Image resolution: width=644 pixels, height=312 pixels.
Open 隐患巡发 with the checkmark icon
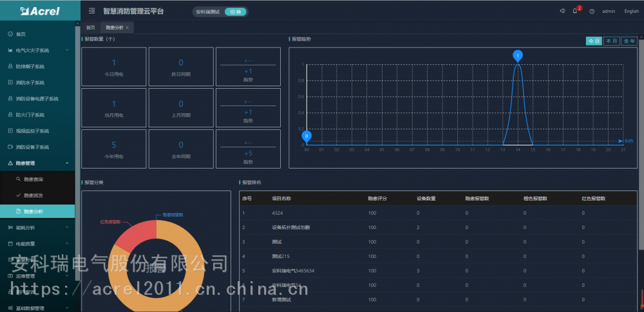[x=33, y=195]
